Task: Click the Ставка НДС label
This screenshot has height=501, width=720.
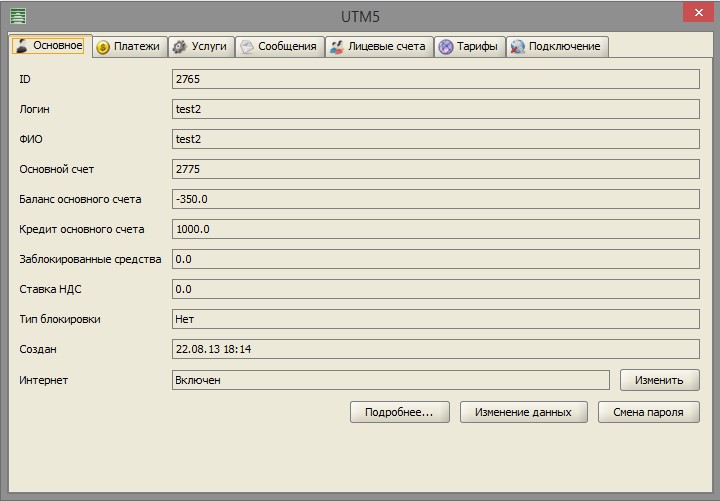Action: coord(51,289)
